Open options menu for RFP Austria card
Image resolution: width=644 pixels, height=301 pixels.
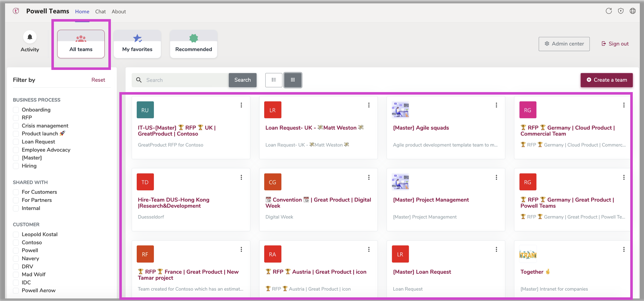(x=369, y=249)
